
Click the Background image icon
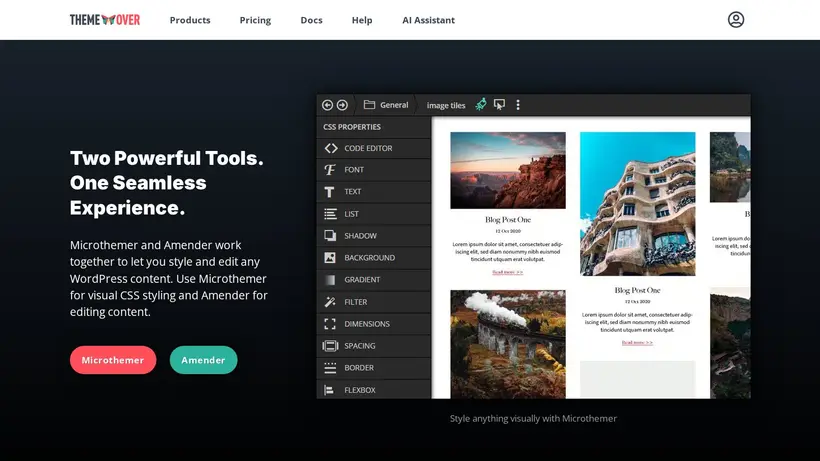pyautogui.click(x=329, y=258)
